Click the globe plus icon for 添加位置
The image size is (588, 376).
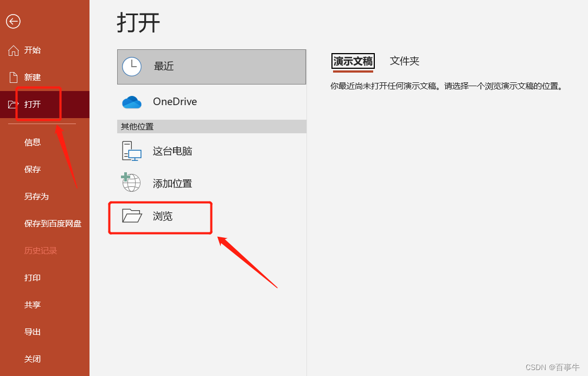131,183
